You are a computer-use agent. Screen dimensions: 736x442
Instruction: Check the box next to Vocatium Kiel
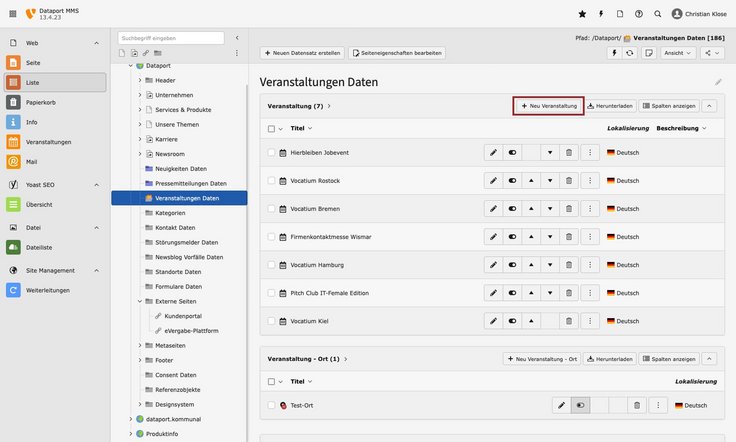pyautogui.click(x=271, y=321)
